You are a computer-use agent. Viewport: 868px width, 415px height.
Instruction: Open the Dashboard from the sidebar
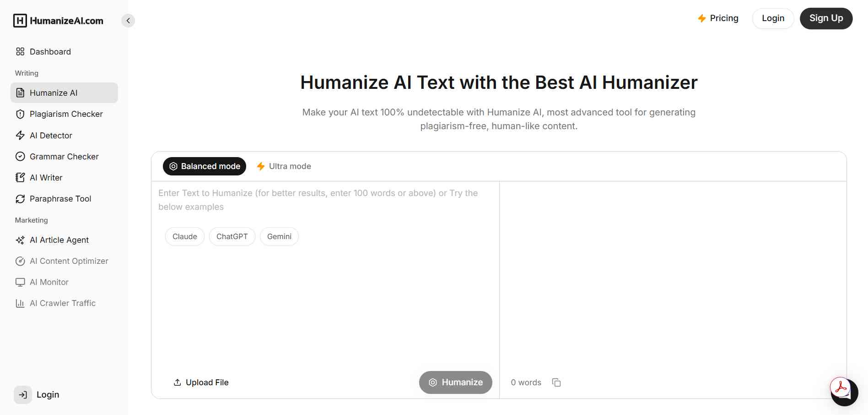[50, 52]
